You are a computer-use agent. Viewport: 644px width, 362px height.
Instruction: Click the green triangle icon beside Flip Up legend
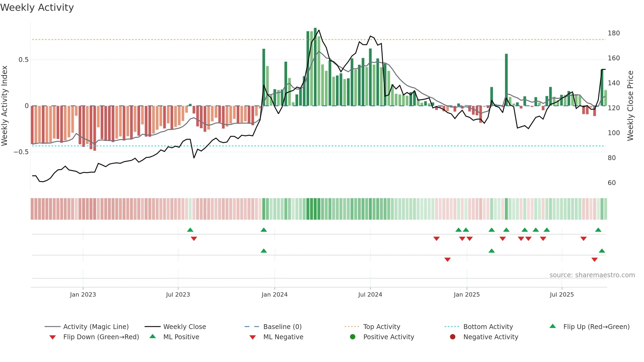[x=552, y=326]
